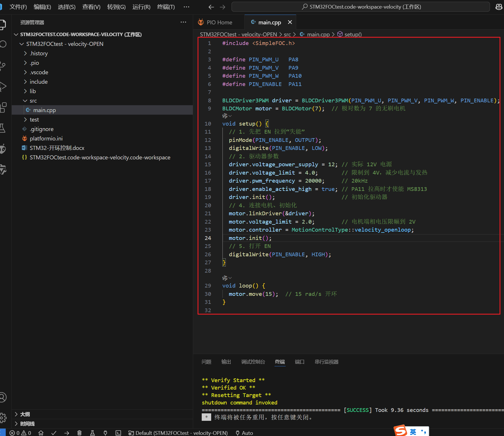Open platformio.ini in the explorer
Image resolution: width=504 pixels, height=436 pixels.
(46, 138)
